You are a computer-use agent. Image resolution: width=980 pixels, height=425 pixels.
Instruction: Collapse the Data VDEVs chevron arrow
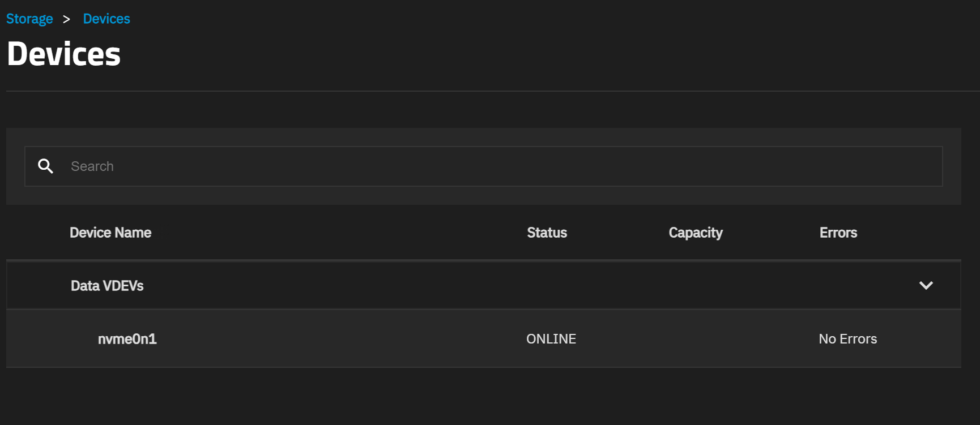point(926,285)
